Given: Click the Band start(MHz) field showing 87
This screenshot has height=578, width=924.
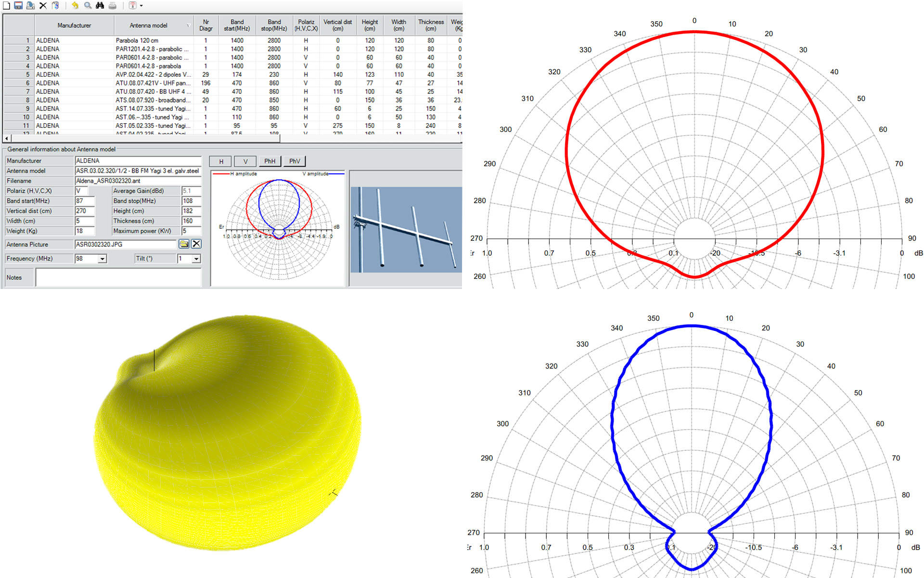Looking at the screenshot, I should tap(85, 201).
